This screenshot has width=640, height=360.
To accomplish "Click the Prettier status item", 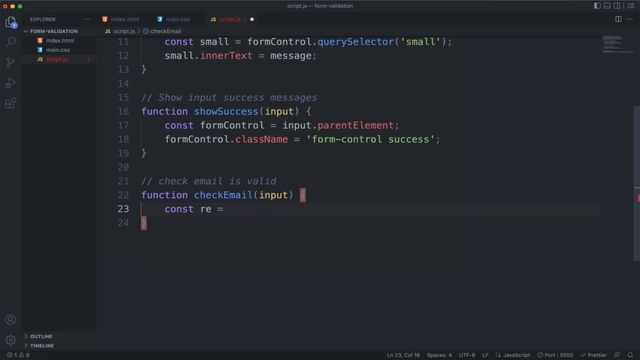I will point(593,355).
